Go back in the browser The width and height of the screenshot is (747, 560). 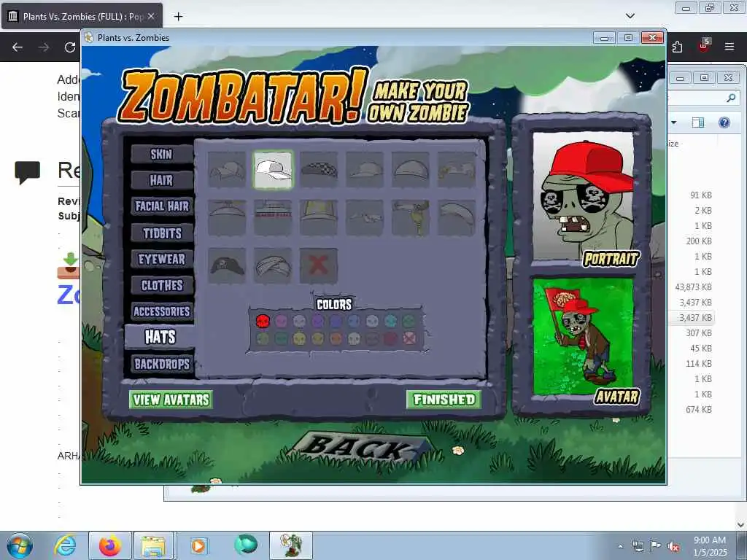tap(18, 47)
